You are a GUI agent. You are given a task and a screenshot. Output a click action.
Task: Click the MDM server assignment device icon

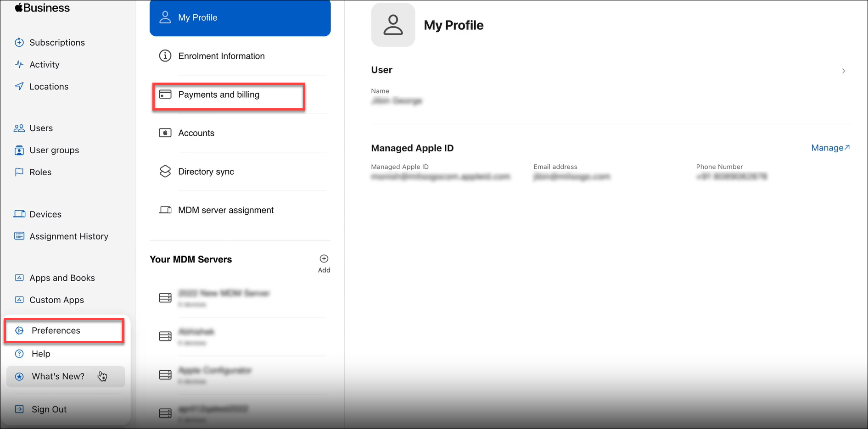click(165, 210)
